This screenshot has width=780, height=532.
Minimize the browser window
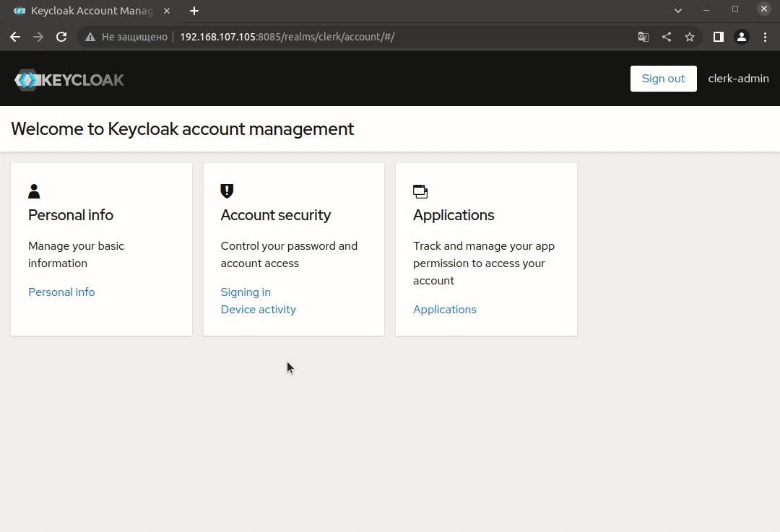[706, 10]
